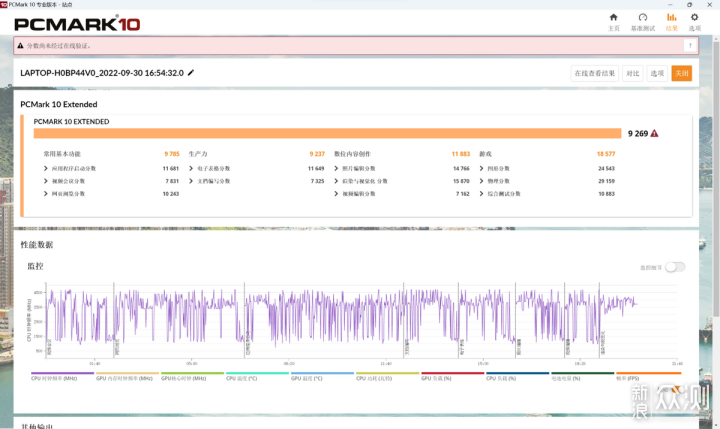Click the 选项 button beside 对比
Screen dimensions: 720x429
click(x=657, y=73)
